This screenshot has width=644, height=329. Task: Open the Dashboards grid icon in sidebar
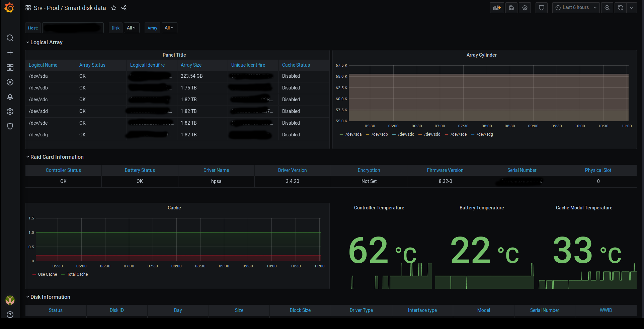click(x=10, y=67)
